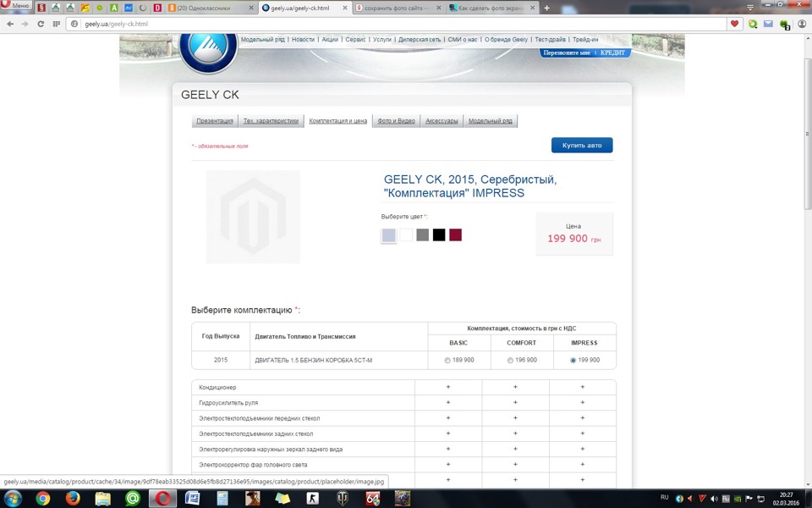
Task: Open the green circular extension icon
Action: 753,24
